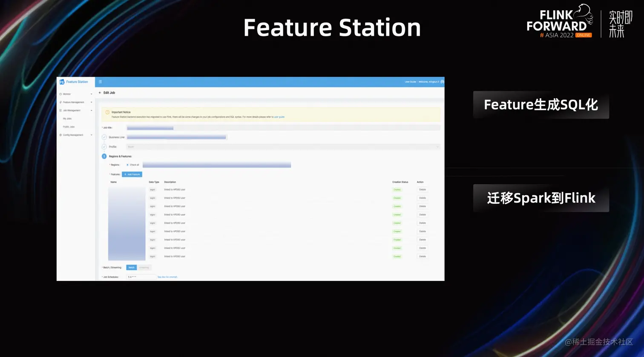The image size is (644, 357).
Task: Click the Feature Management sidebar icon
Action: click(60, 102)
